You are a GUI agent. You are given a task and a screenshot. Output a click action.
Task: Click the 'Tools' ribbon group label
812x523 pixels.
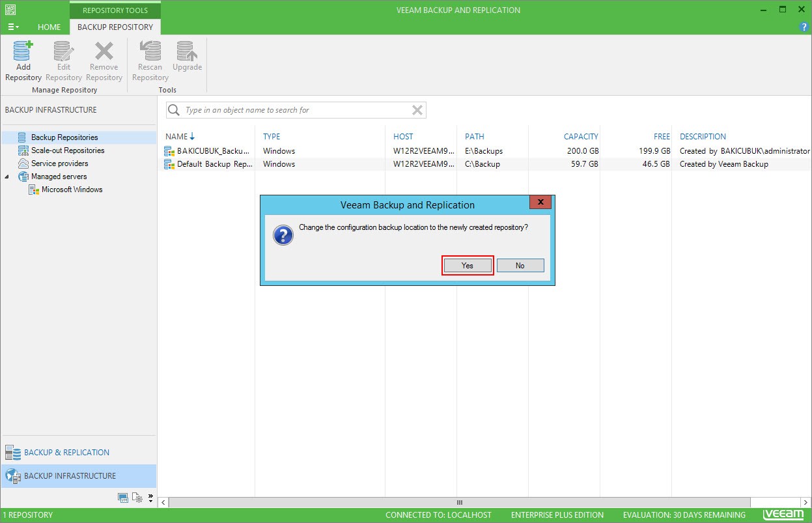pos(167,90)
